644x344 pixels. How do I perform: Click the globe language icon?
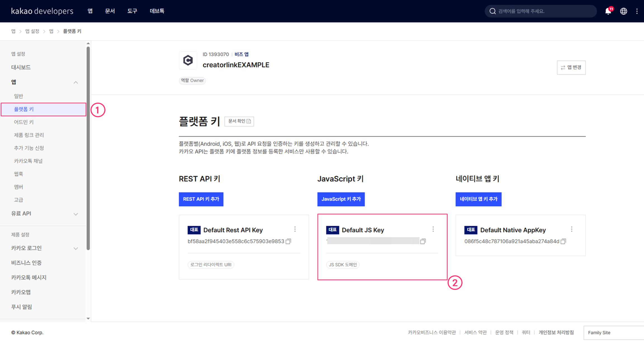[624, 11]
